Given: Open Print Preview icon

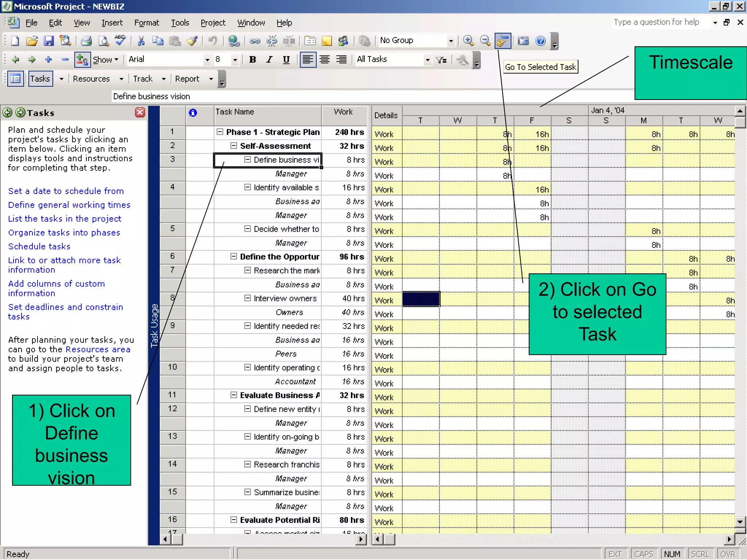Looking at the screenshot, I should click(104, 40).
